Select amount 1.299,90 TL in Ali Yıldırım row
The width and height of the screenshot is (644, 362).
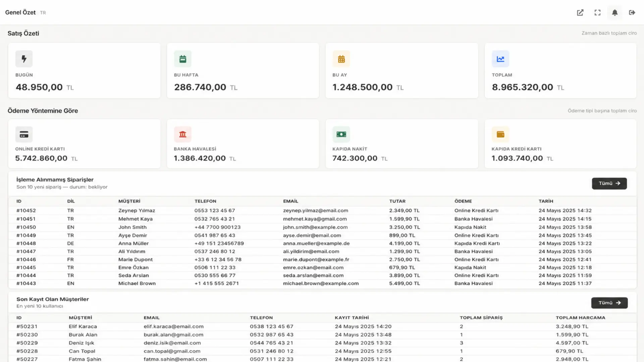pyautogui.click(x=405, y=251)
